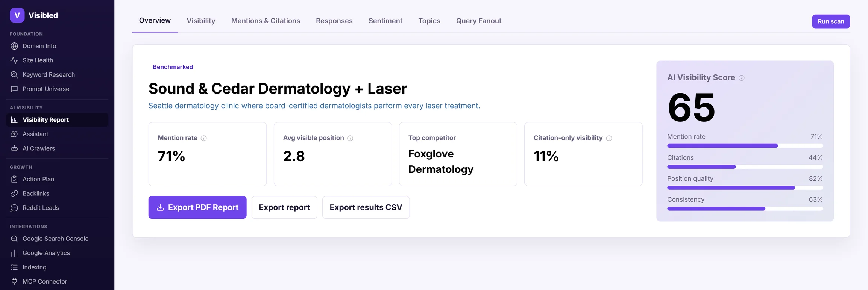Open Google Search Console integration
The width and height of the screenshot is (868, 290).
[57, 239]
